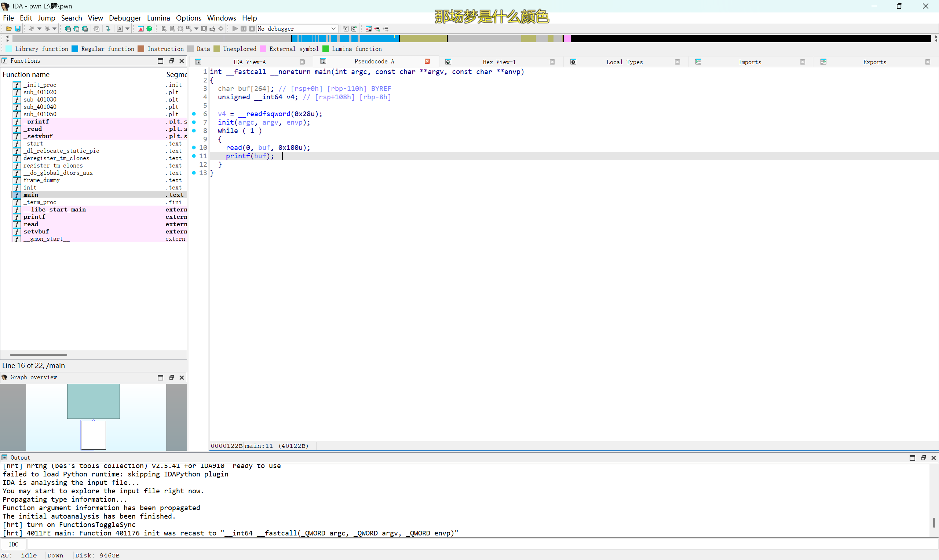Image resolution: width=939 pixels, height=560 pixels.
Task: Start the debugger with the play icon
Action: pos(235,28)
